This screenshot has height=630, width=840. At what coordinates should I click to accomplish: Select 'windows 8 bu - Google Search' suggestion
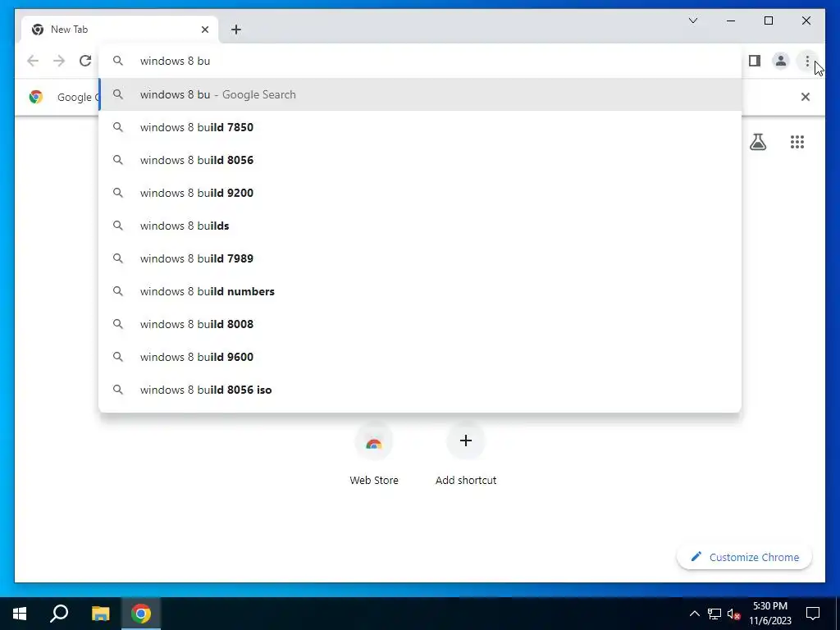click(420, 94)
